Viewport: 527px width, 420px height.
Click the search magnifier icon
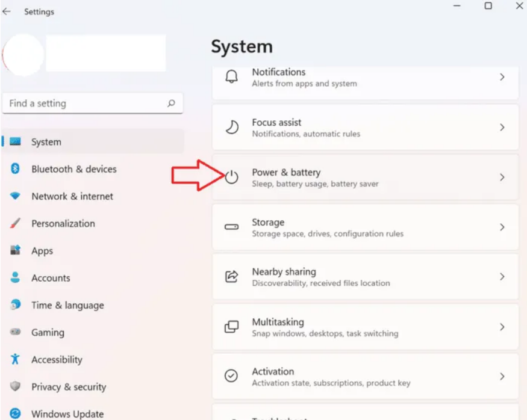click(x=171, y=103)
